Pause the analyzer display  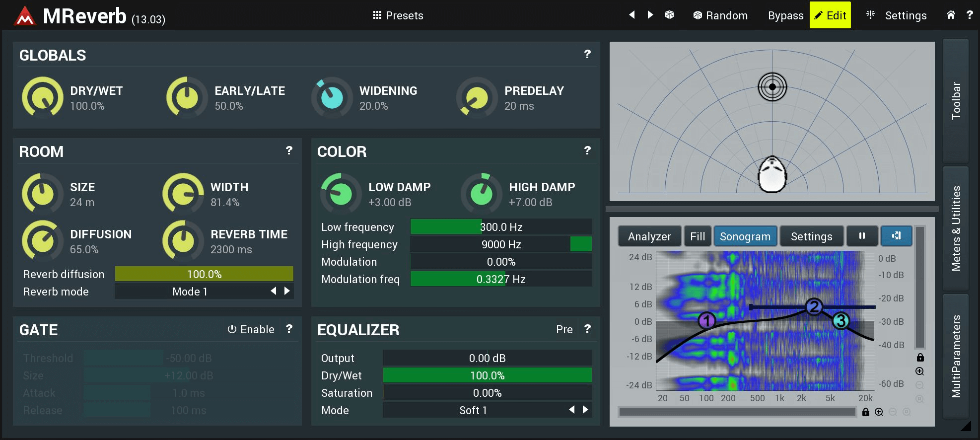tap(862, 236)
